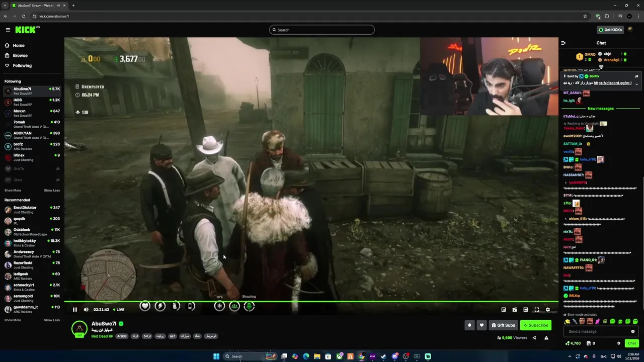The height and width of the screenshot is (362, 644).
Task: Toggle notification bell for channel
Action: (x=469, y=325)
